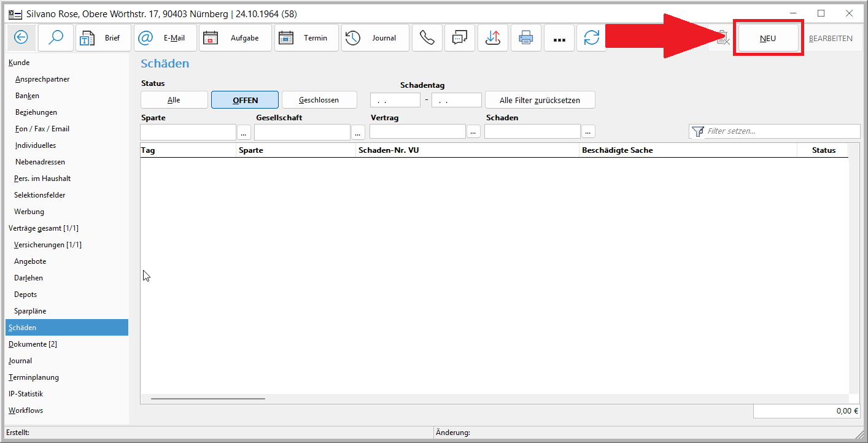Open the magnifier search tool
Screen dimensions: 868x443
tap(56, 38)
